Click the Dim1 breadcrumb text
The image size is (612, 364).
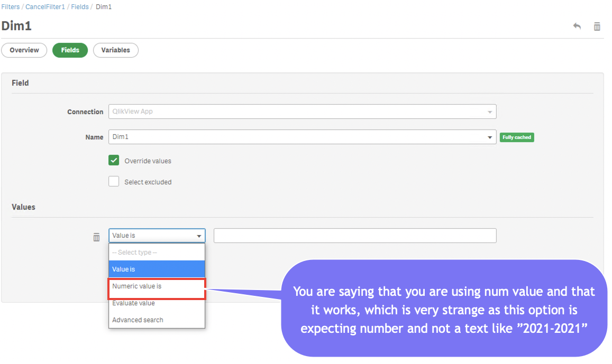pyautogui.click(x=104, y=7)
